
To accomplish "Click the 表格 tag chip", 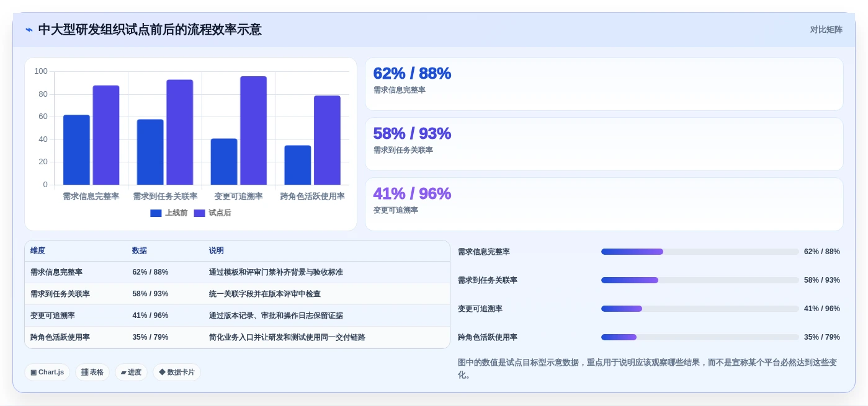I will 92,372.
